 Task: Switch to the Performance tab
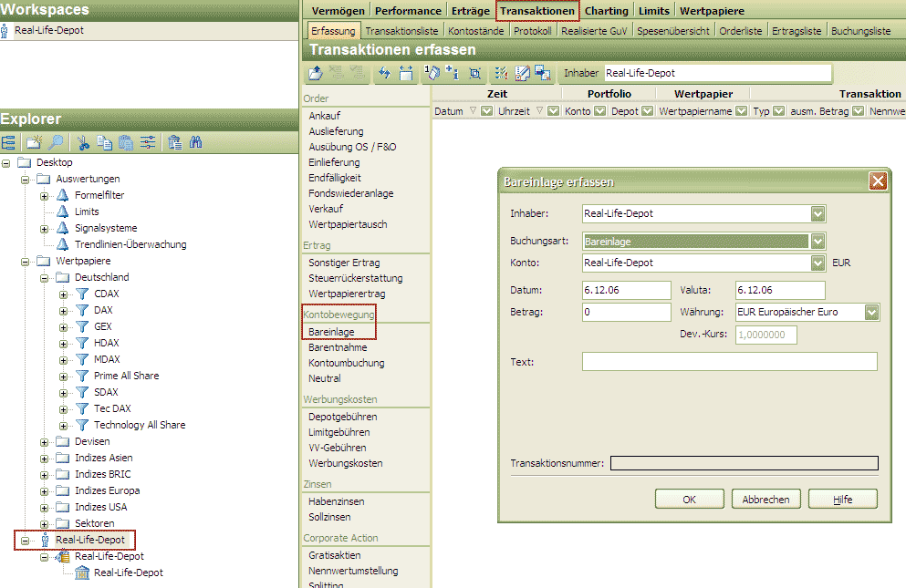click(x=410, y=11)
